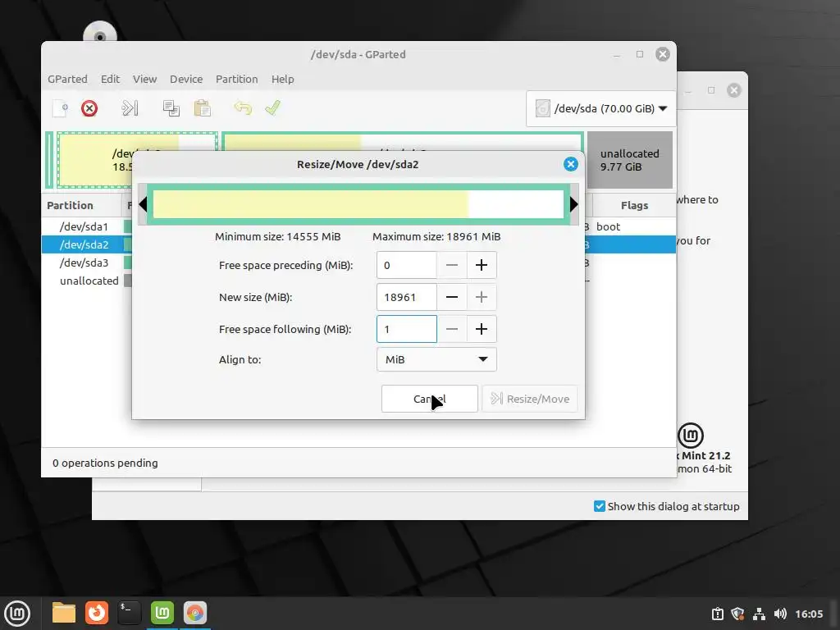
Task: Click the partition size bar in dialog
Action: pos(358,204)
